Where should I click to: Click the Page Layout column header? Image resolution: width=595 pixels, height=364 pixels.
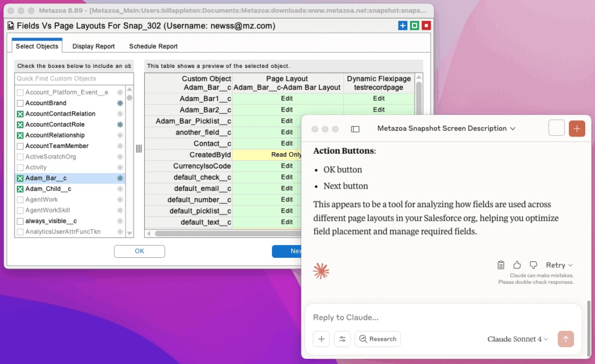pyautogui.click(x=287, y=83)
